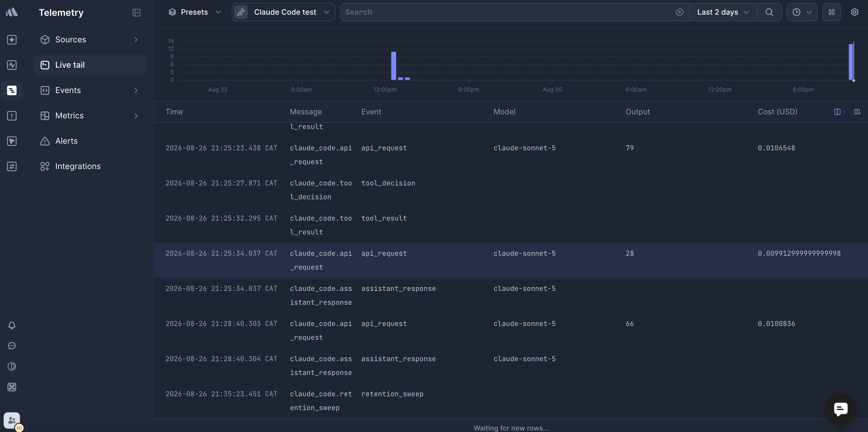The height and width of the screenshot is (432, 868).
Task: Select the tool_result row at 21:25:32.295
Action: (x=510, y=225)
